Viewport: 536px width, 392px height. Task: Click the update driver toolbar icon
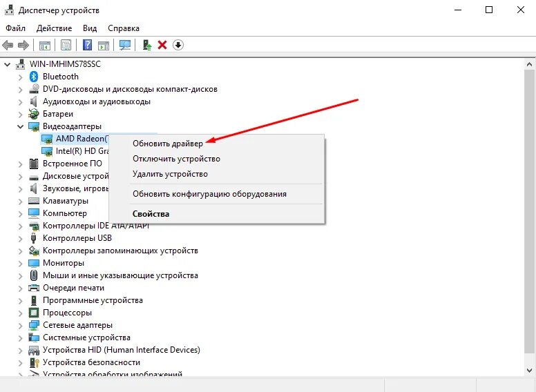147,45
